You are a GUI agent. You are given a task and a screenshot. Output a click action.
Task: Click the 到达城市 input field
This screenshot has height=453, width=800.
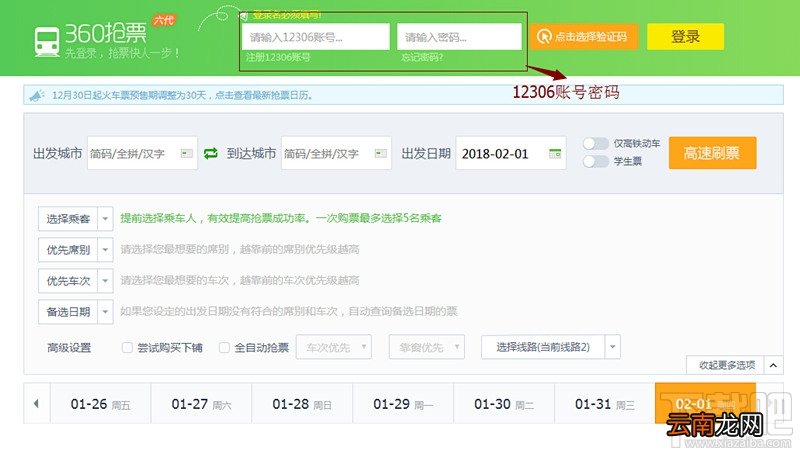click(336, 153)
